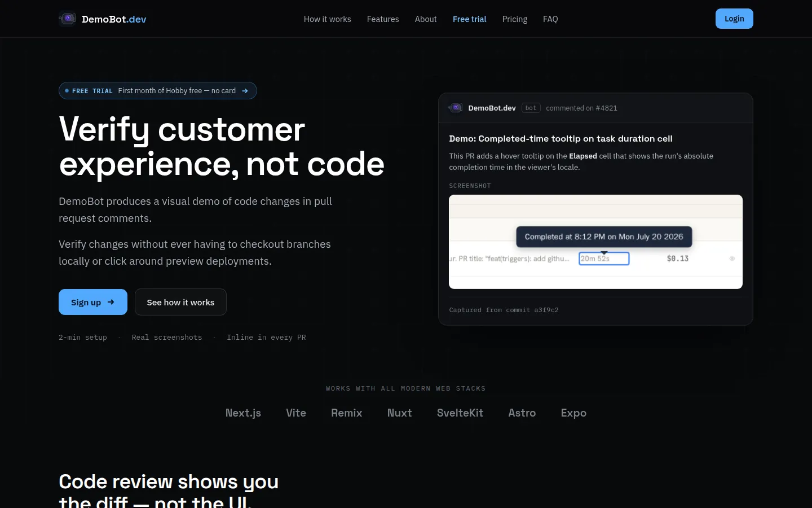Open the PR screenshot preview image
This screenshot has width=812, height=508.
(x=595, y=242)
